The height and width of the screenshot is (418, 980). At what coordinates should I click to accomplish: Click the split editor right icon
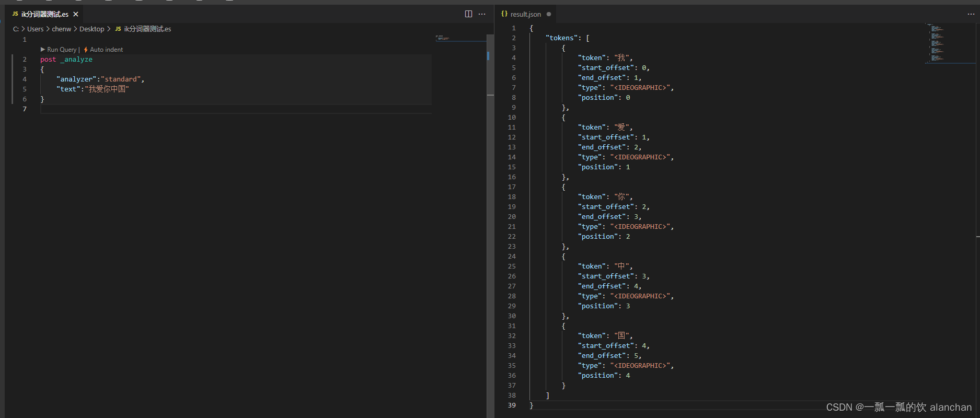(x=468, y=14)
